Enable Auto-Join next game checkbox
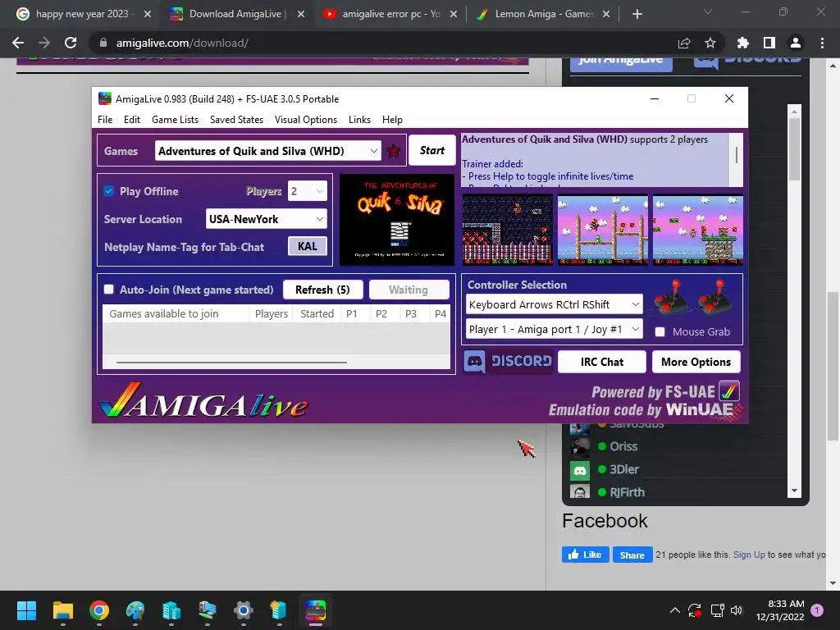The height and width of the screenshot is (630, 840). coord(109,290)
